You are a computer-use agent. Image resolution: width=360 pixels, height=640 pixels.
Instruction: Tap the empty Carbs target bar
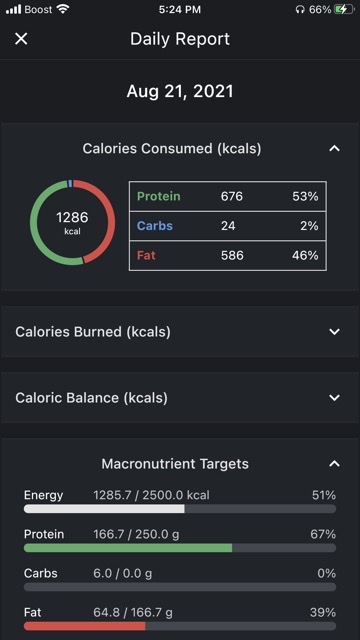point(180,587)
